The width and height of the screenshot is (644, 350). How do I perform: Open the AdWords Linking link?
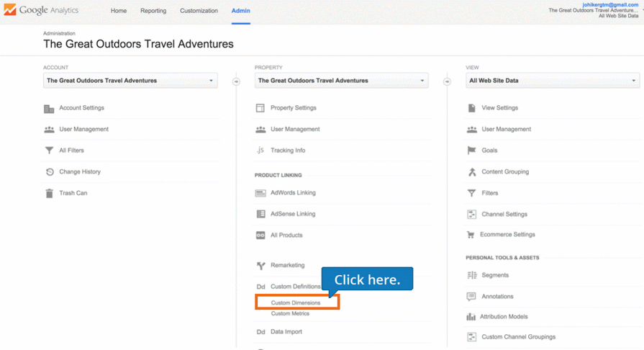click(x=294, y=192)
